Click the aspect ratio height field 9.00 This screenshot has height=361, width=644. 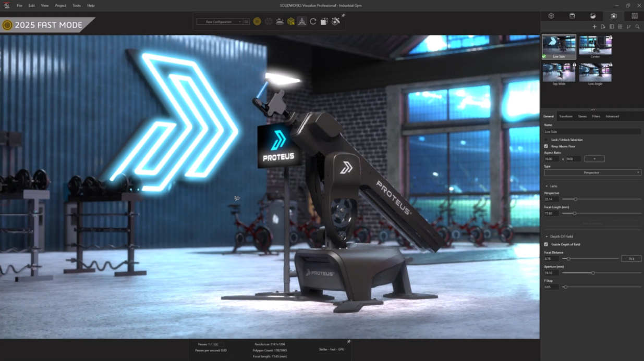pyautogui.click(x=573, y=159)
